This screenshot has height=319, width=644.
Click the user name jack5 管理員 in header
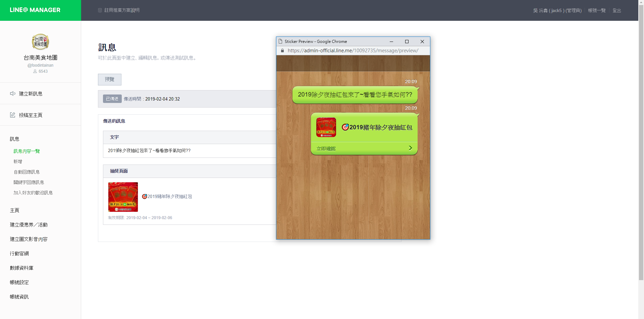point(557,10)
